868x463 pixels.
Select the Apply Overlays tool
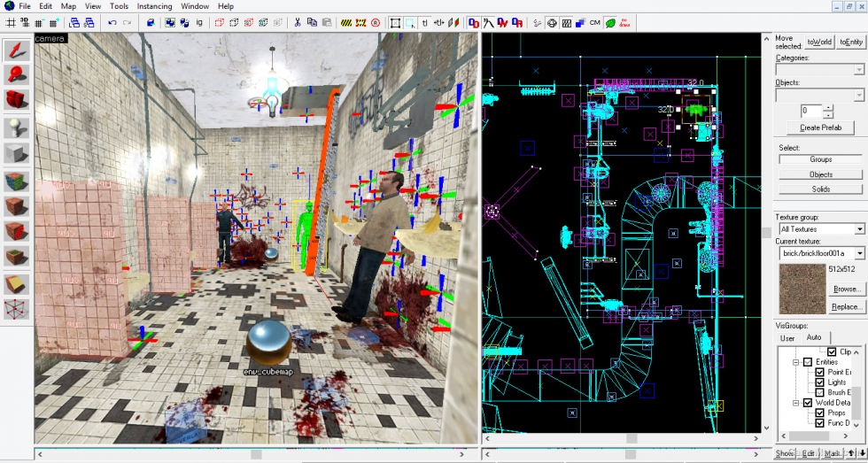pyautogui.click(x=17, y=254)
